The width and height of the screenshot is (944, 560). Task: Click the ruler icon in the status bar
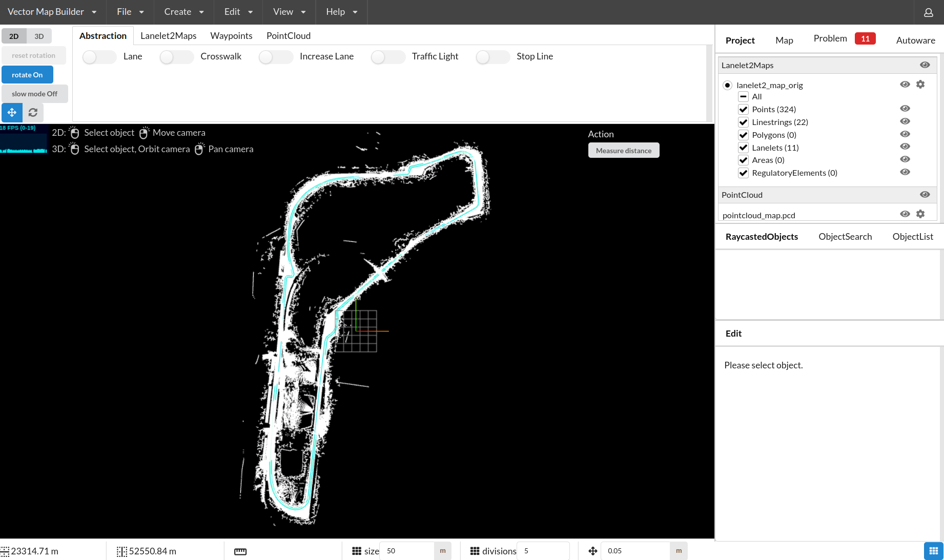[x=240, y=551]
